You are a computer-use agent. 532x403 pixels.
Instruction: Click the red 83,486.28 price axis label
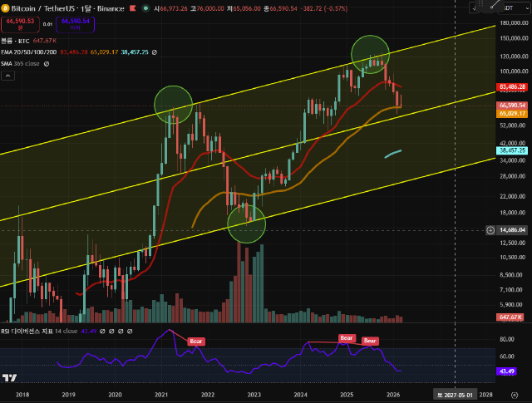[x=512, y=87]
